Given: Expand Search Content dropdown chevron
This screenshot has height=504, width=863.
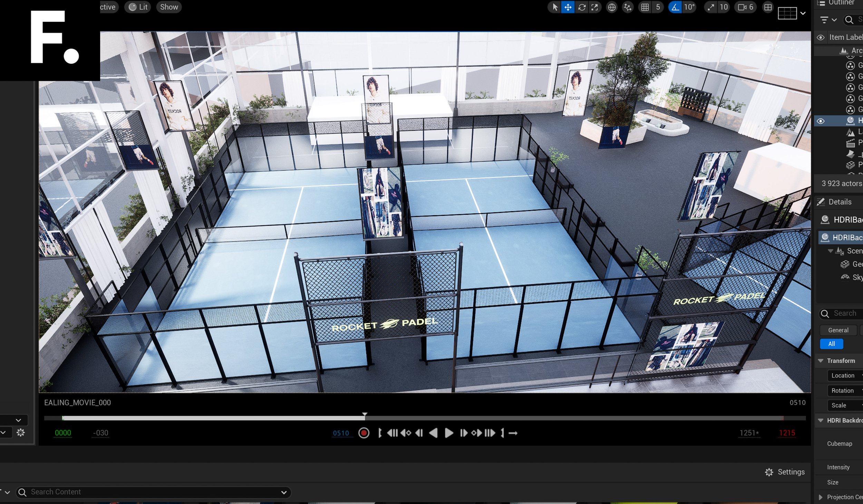Looking at the screenshot, I should [284, 493].
